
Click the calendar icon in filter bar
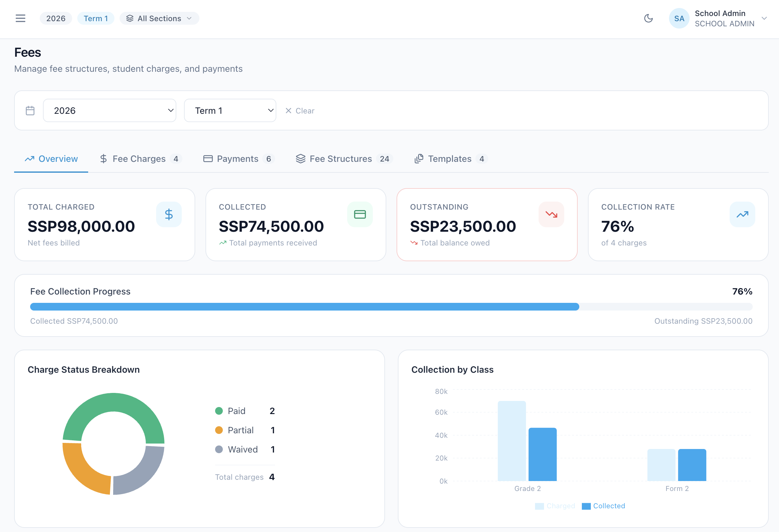coord(30,111)
